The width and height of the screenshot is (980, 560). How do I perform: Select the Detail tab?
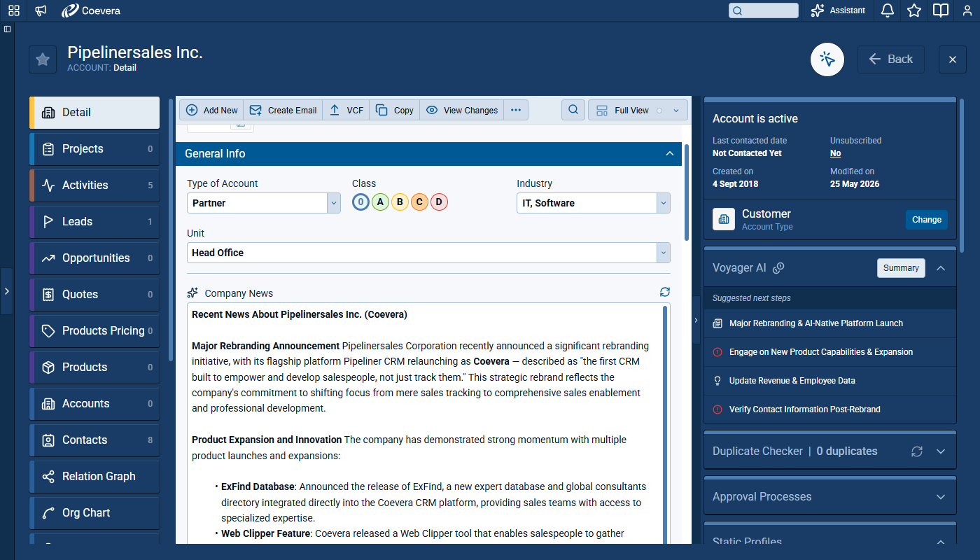tap(94, 113)
